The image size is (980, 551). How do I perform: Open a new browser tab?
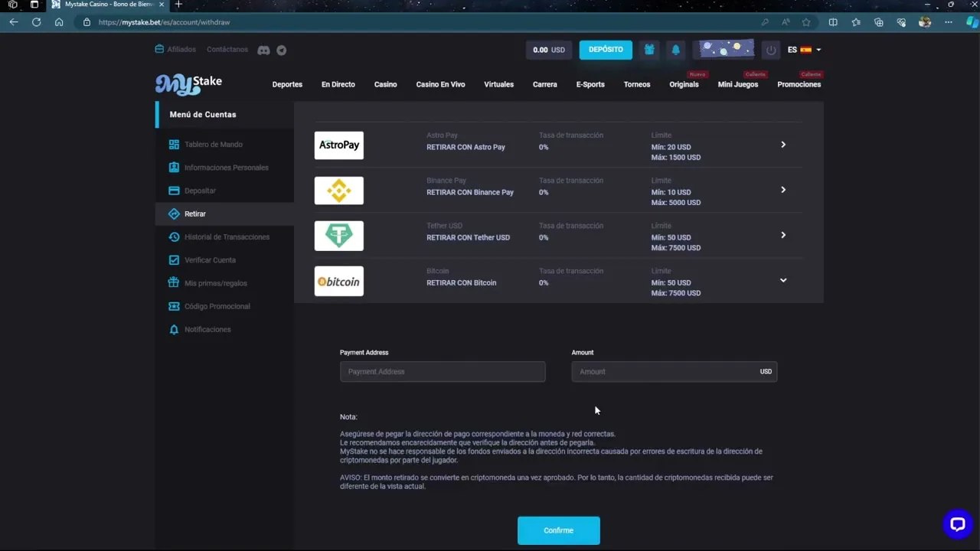coord(178,5)
